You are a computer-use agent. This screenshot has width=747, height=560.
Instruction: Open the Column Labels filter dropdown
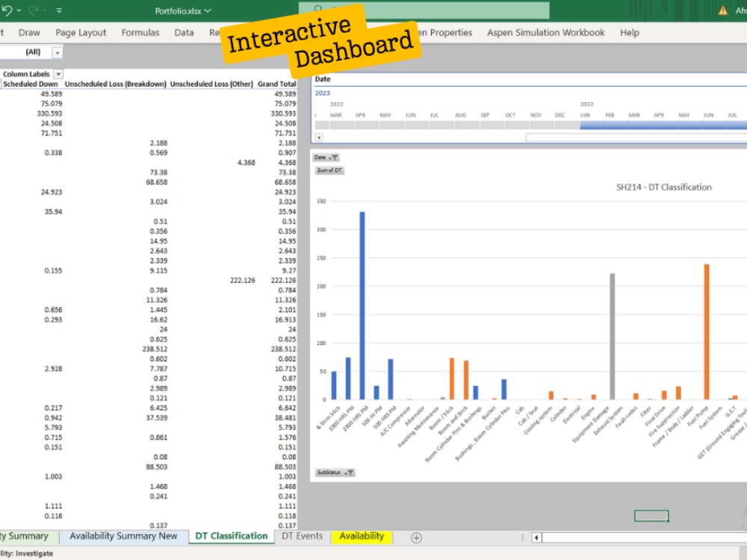click(x=58, y=74)
